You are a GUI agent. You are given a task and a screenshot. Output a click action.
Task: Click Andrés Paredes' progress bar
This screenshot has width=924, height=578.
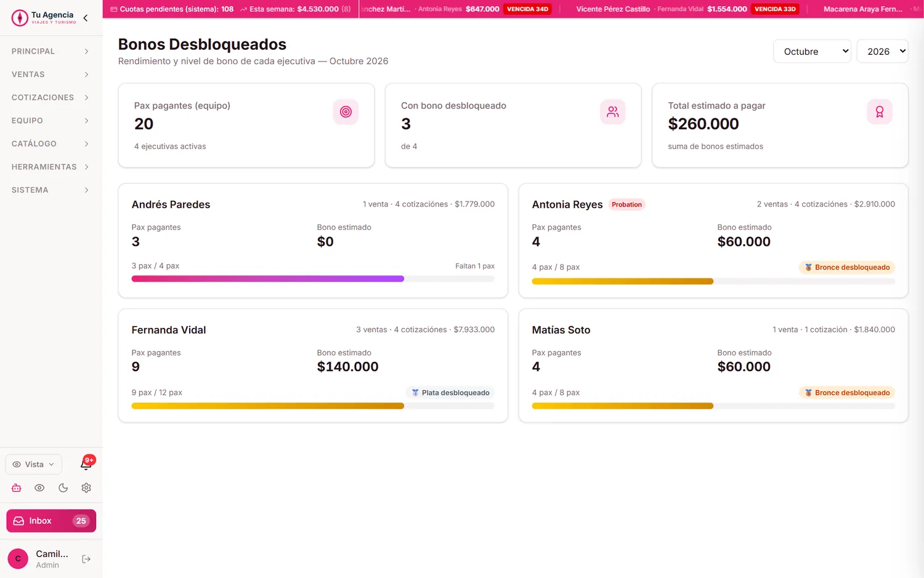(313, 279)
